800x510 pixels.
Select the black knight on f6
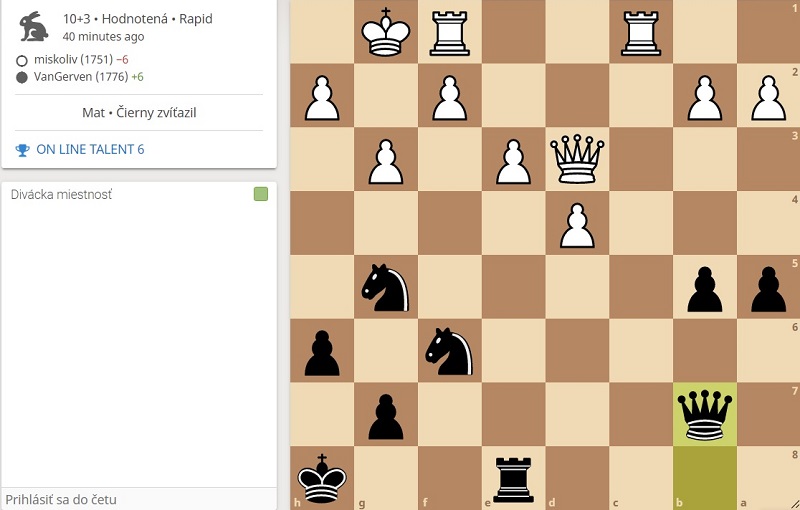449,351
